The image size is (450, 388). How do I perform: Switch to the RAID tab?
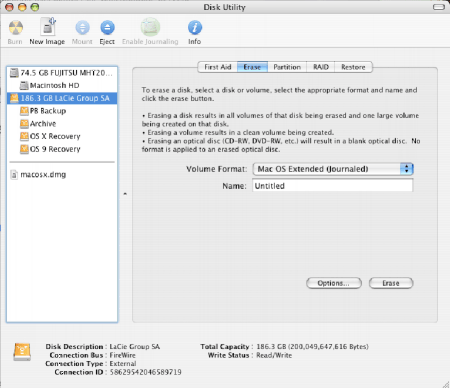pos(321,67)
